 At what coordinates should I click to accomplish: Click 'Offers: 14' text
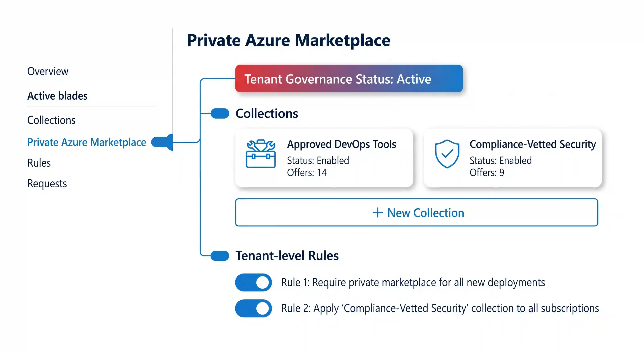tap(307, 173)
